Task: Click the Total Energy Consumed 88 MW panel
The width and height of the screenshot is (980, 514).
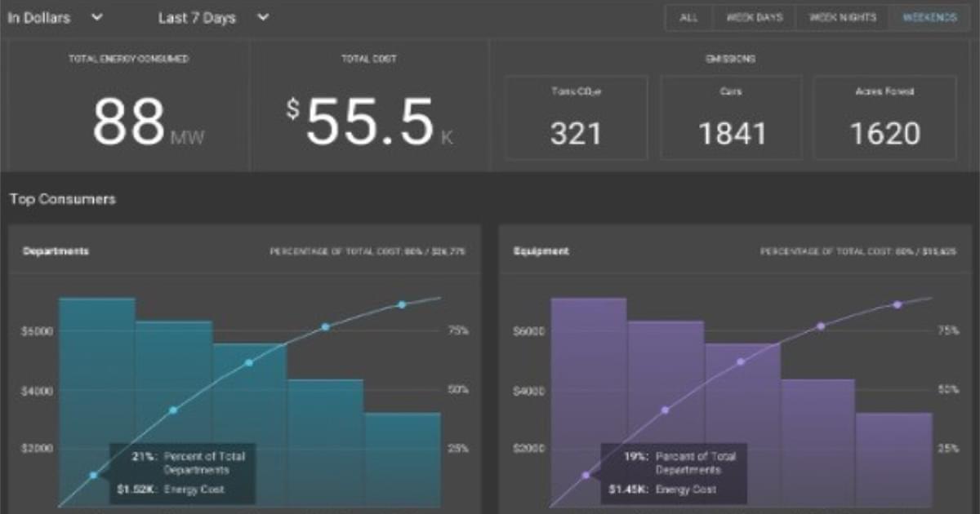Action: (x=129, y=106)
